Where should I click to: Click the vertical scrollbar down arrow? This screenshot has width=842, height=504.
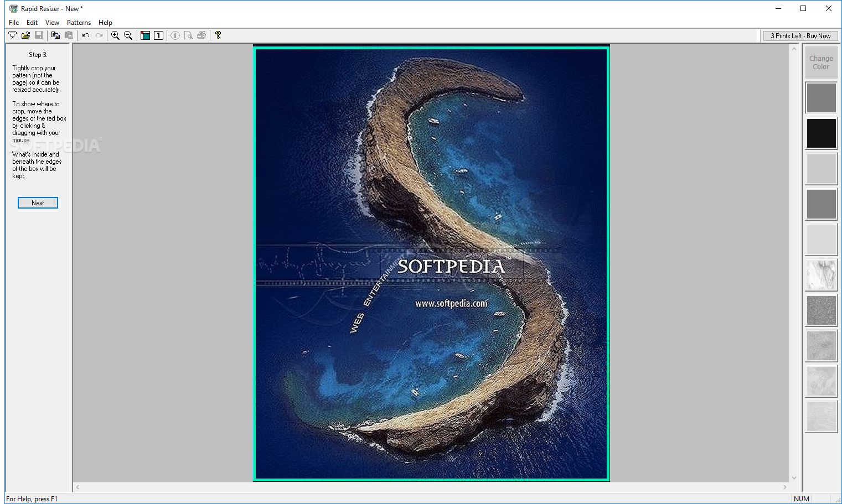[x=794, y=478]
